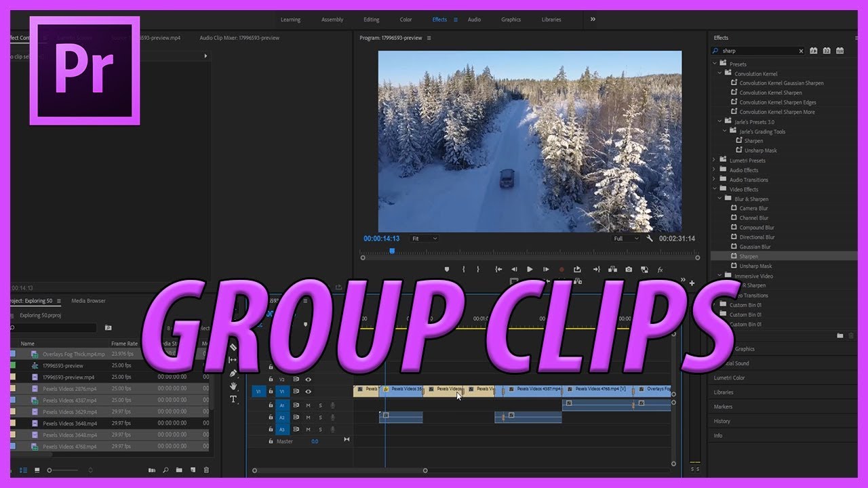Select the Type tool

(233, 399)
